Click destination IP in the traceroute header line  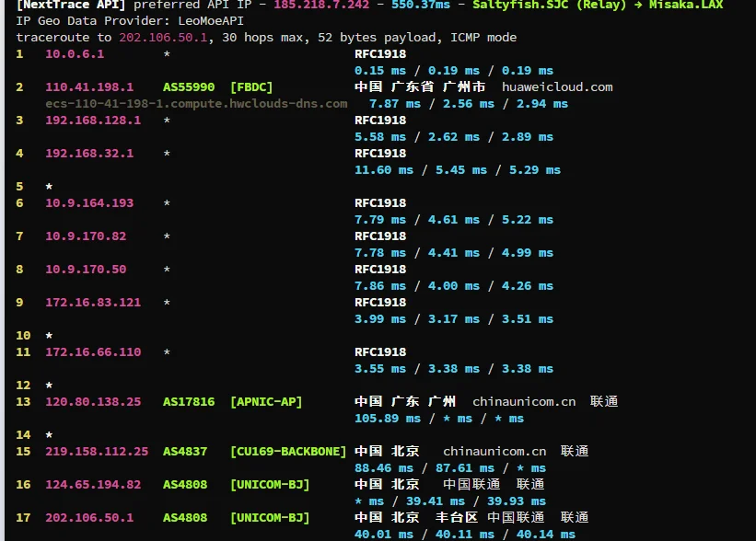tap(163, 38)
